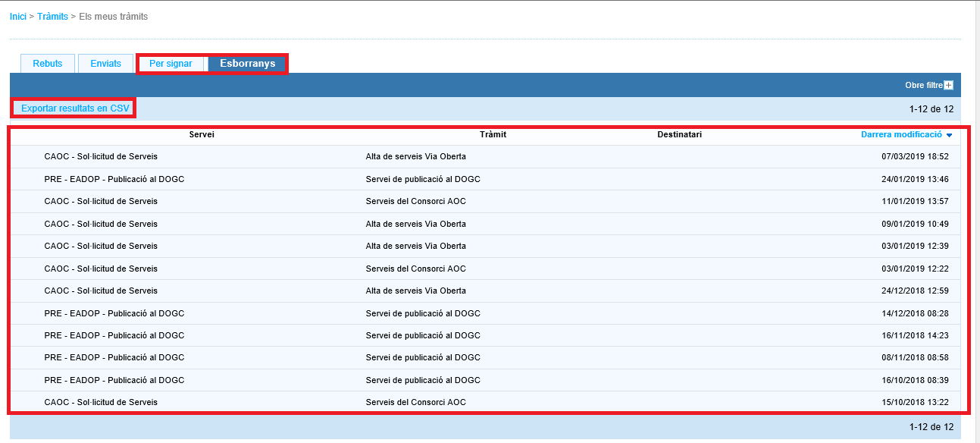Viewport: 980px width, 443px height.
Task: Click the plus icon beside Obre filtre
Action: pyautogui.click(x=948, y=86)
